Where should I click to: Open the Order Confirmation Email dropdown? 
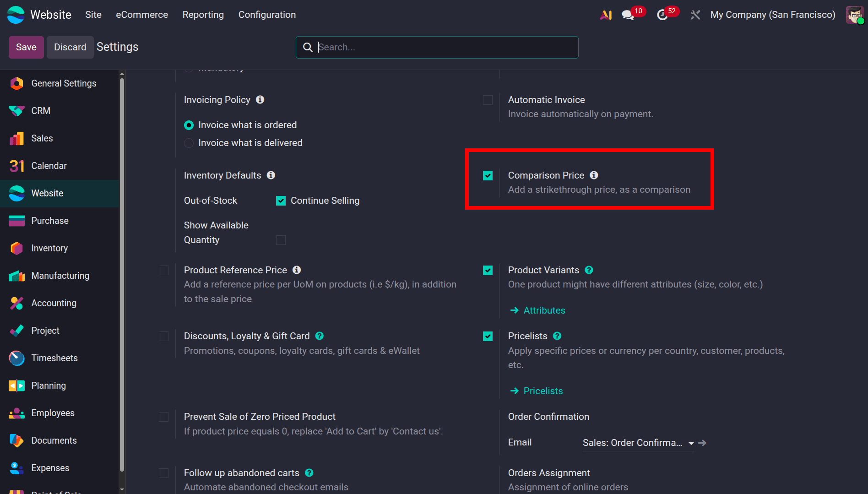pos(638,443)
